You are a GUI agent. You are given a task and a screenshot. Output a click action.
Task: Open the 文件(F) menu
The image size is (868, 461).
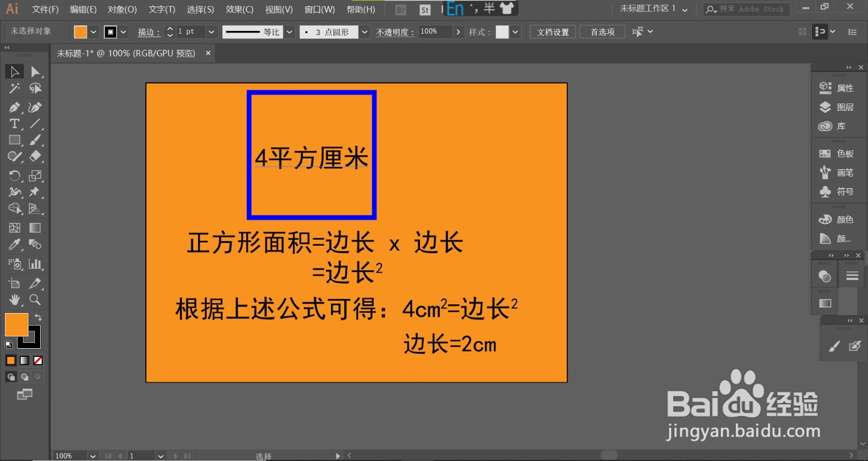coord(45,9)
